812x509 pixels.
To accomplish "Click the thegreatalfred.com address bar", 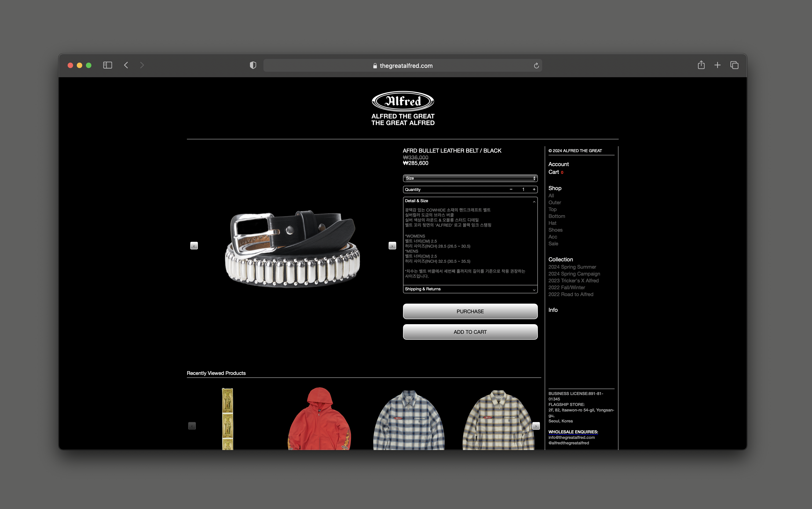I will point(402,66).
